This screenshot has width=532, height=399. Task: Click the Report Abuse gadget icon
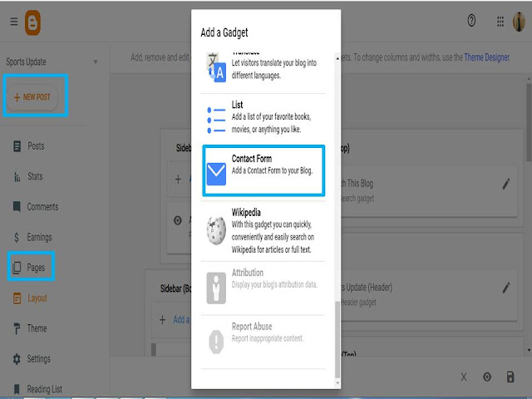216,342
